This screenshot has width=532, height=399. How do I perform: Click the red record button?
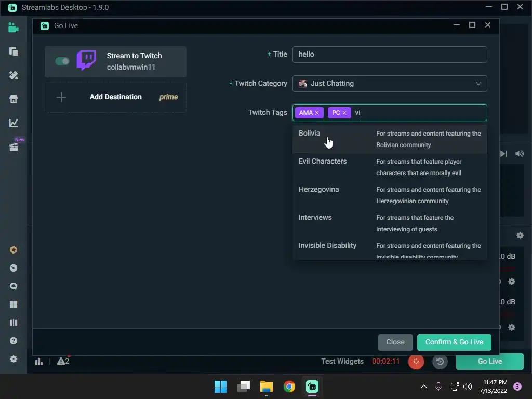[x=416, y=362]
